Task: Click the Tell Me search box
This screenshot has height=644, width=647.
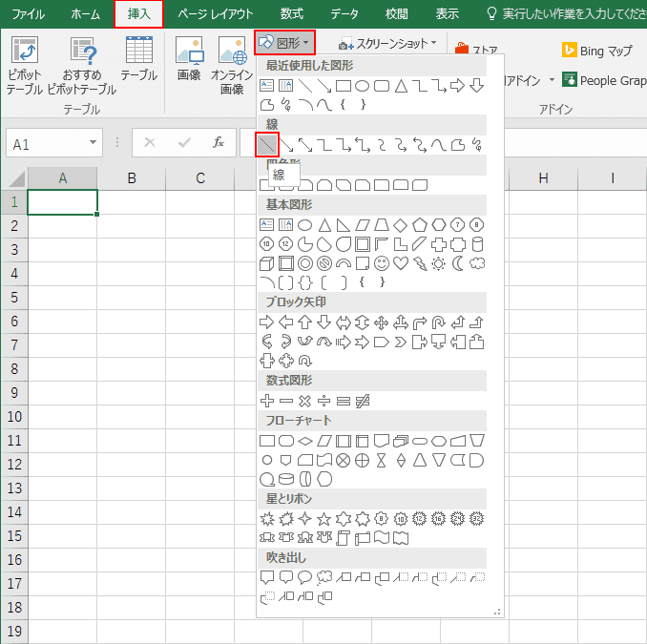Action: tap(567, 14)
